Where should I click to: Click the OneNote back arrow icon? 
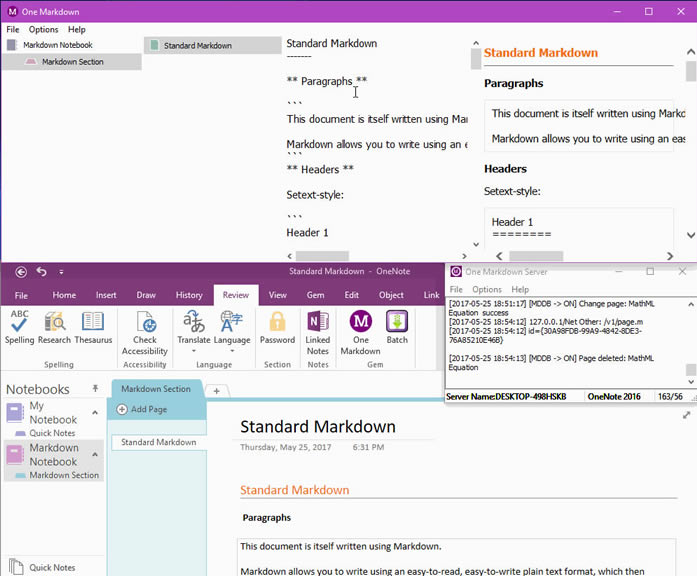pos(21,271)
